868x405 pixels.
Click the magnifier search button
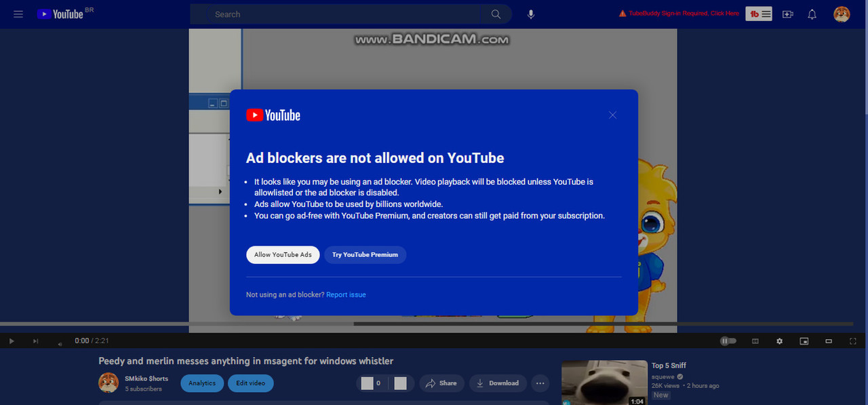(x=496, y=14)
